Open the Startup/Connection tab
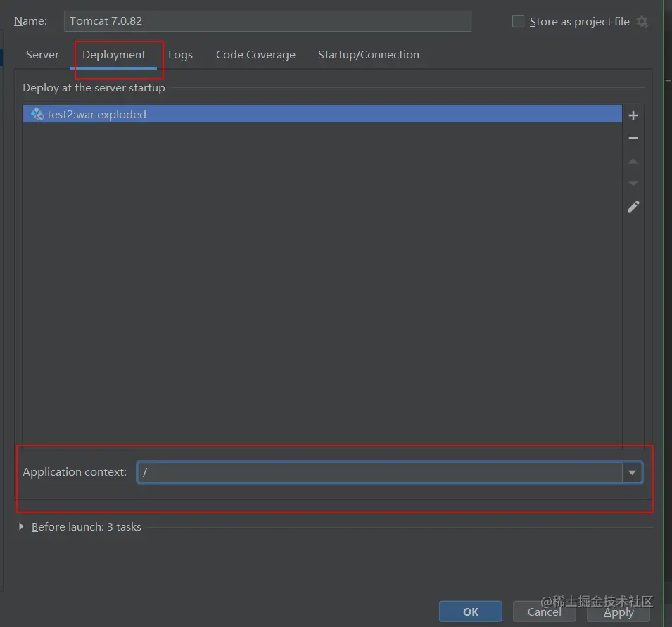 click(x=369, y=55)
